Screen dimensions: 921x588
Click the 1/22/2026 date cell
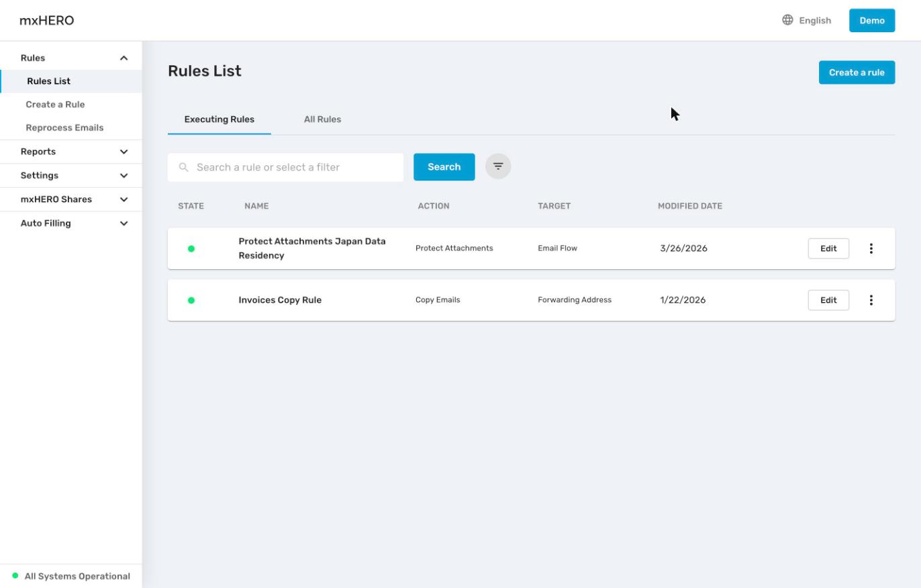tap(683, 300)
